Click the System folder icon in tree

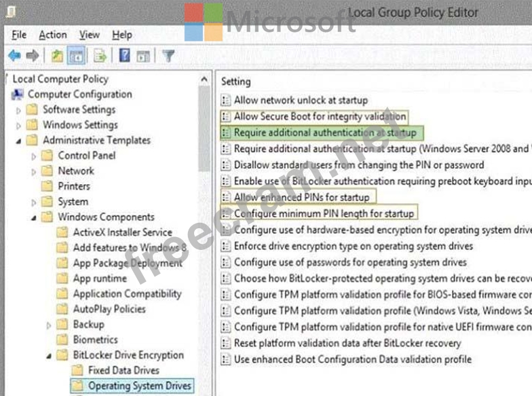point(47,201)
